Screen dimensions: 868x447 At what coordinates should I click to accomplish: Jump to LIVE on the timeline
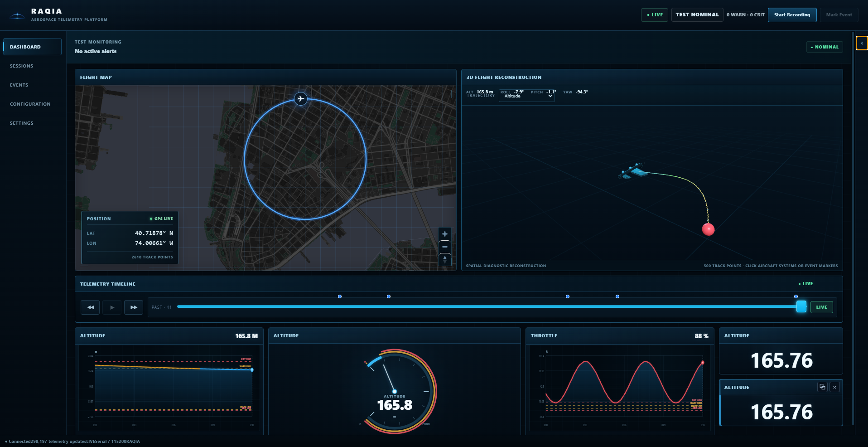[x=821, y=307]
